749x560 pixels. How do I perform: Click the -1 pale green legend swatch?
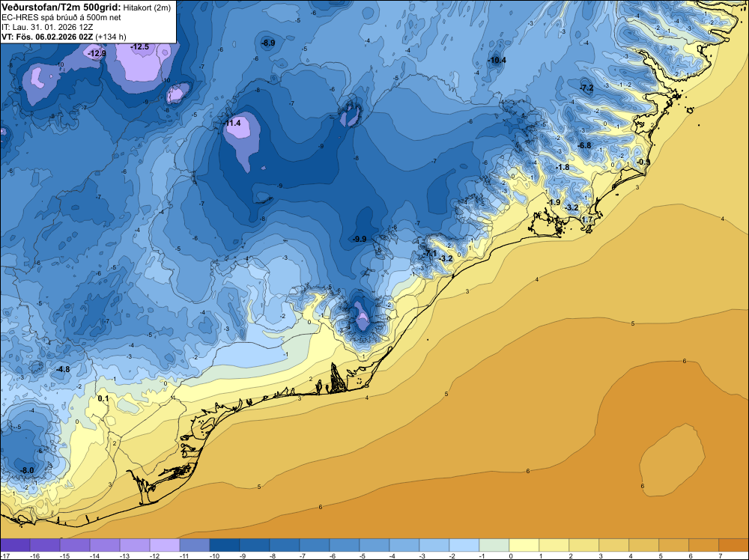click(x=494, y=545)
